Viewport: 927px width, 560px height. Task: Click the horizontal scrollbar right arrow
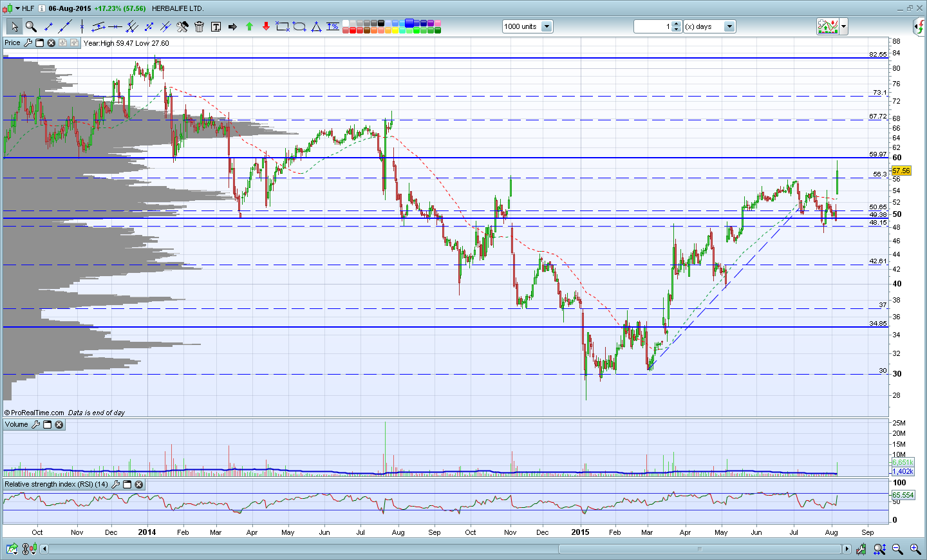(847, 549)
